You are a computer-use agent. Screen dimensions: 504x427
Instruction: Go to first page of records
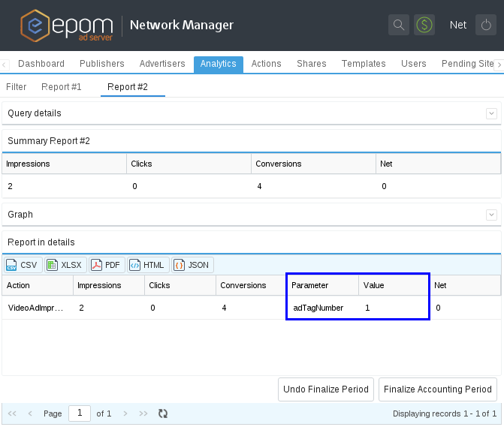click(12, 413)
